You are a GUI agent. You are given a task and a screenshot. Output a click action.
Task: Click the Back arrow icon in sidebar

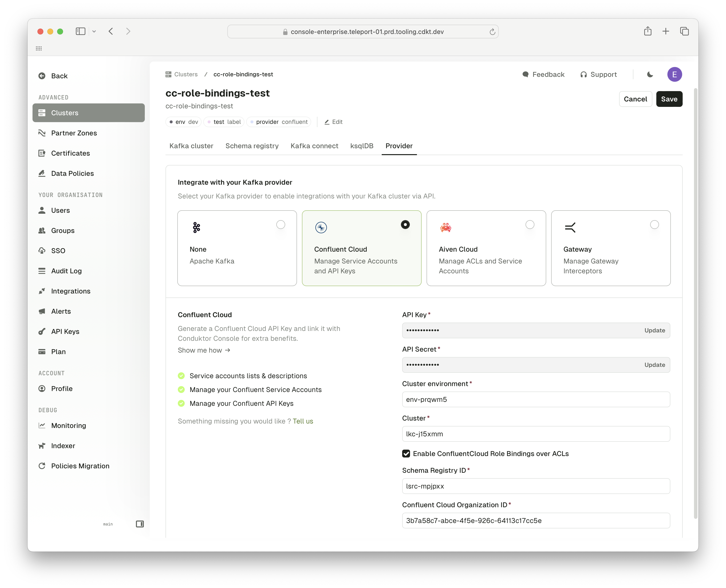[x=42, y=76]
